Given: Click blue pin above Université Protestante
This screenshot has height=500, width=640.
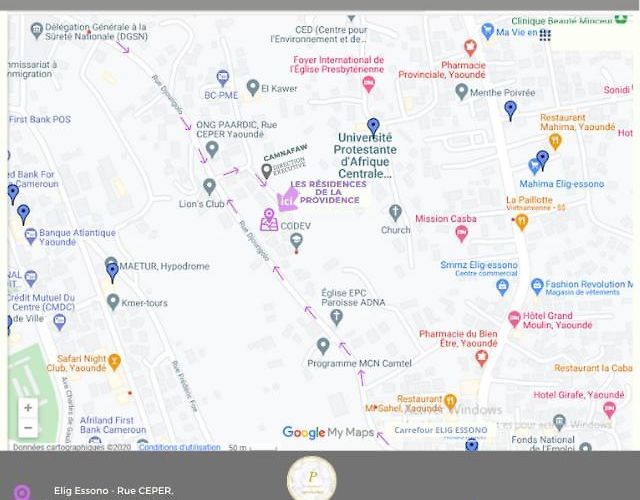Looking at the screenshot, I should [373, 127].
